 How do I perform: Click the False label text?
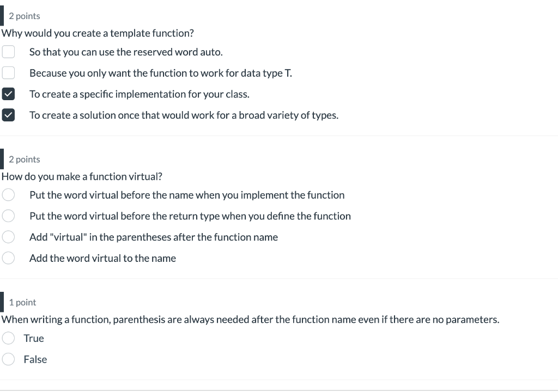point(35,359)
